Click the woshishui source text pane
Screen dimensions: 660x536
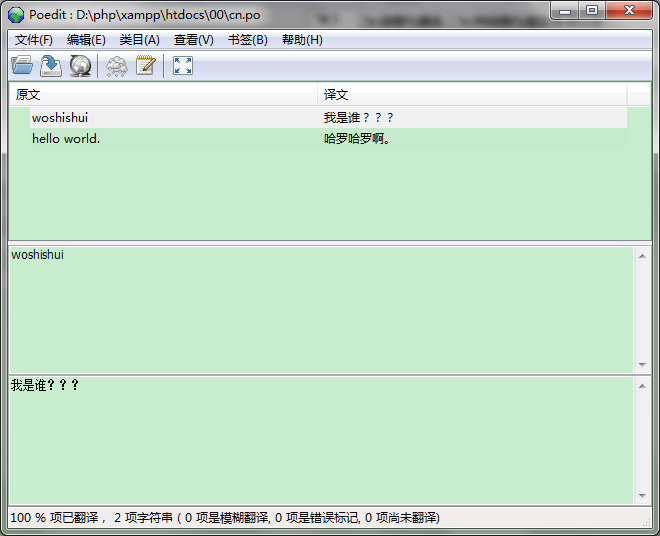pyautogui.click(x=321, y=309)
